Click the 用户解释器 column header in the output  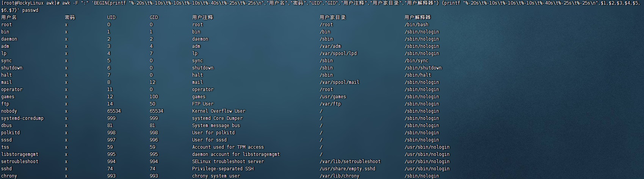tap(417, 17)
